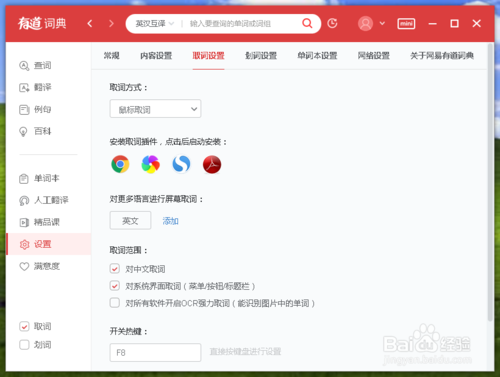This screenshot has height=377, width=500.
Task: Switch to the 划词设置 tab
Action: 261,56
